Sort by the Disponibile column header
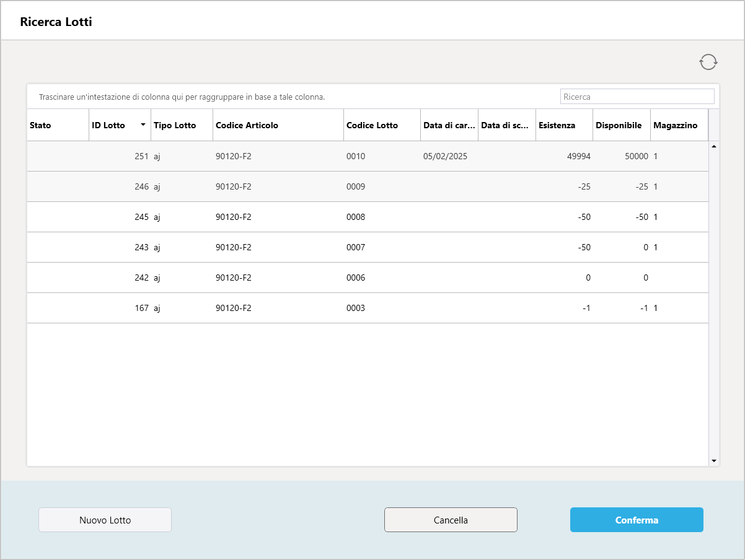745x560 pixels. pos(622,125)
